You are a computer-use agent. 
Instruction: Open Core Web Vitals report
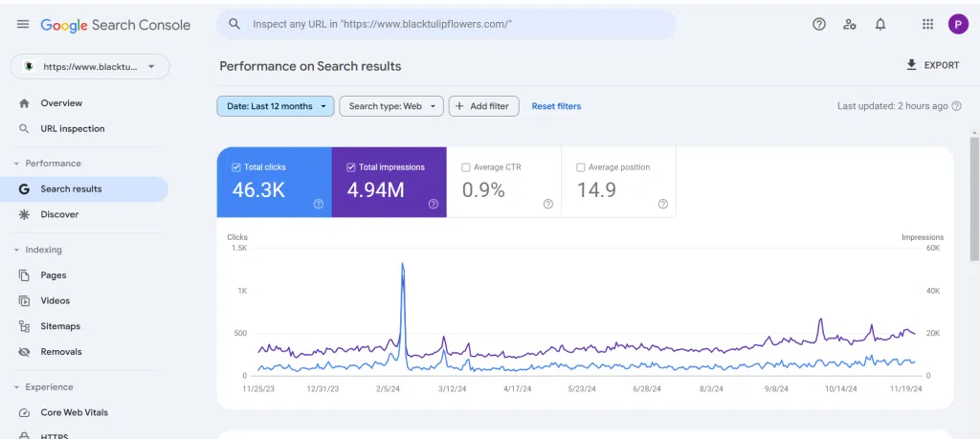click(x=74, y=413)
